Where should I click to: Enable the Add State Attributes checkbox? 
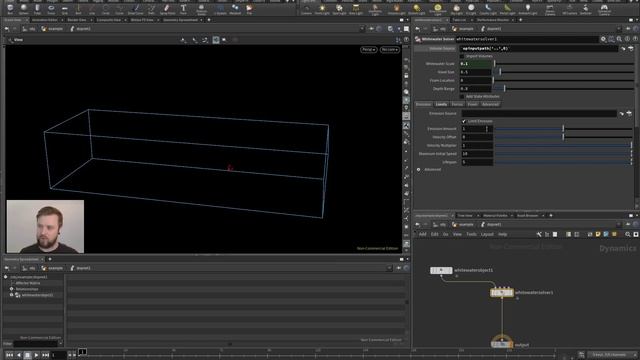pyautogui.click(x=462, y=96)
